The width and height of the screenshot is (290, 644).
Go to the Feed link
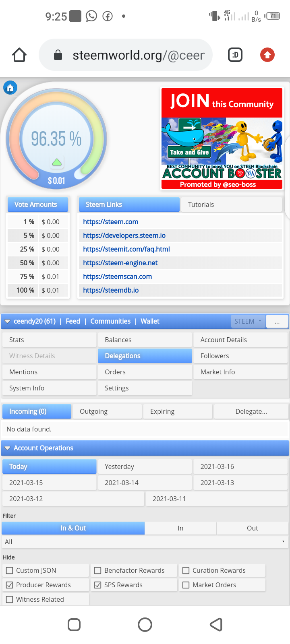pyautogui.click(x=73, y=321)
